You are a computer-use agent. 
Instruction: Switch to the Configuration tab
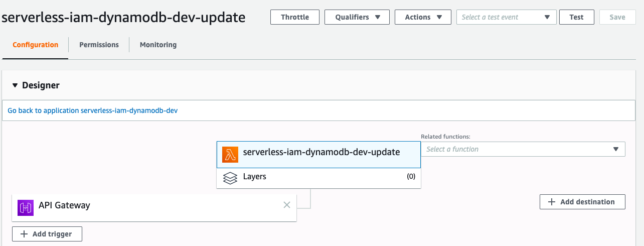point(35,45)
